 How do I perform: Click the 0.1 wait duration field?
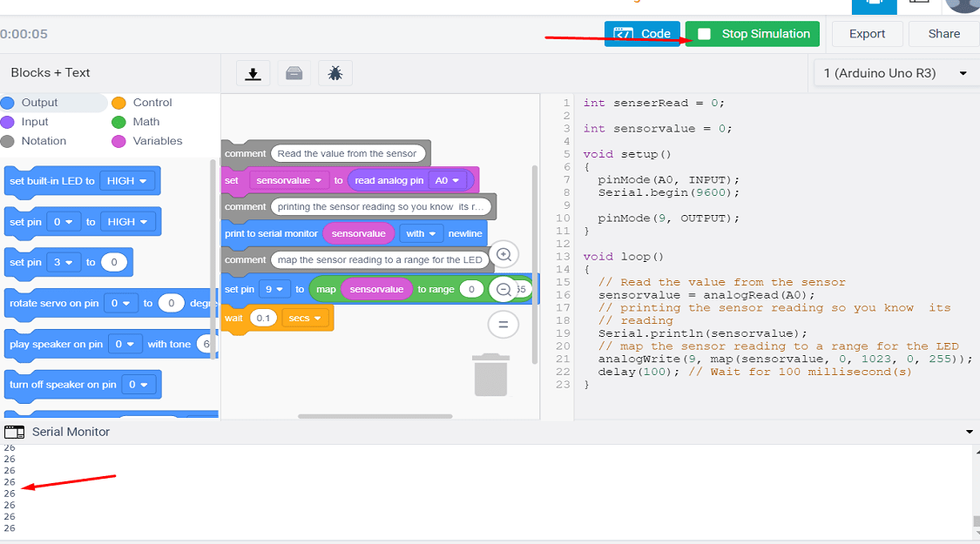point(263,318)
